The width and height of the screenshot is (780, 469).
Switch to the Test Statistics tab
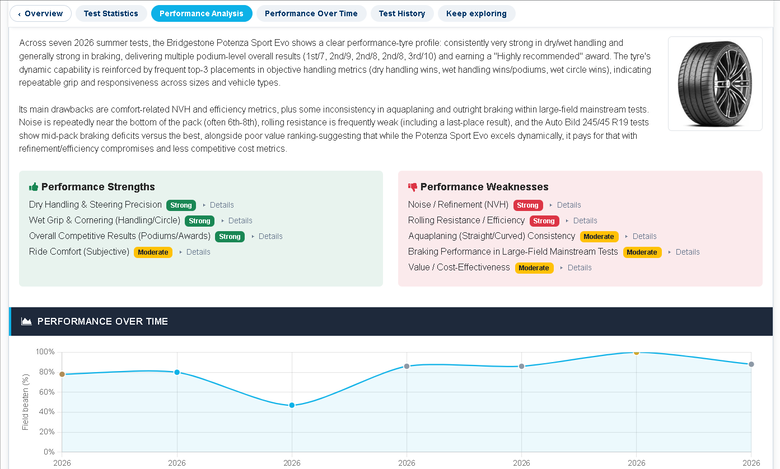pyautogui.click(x=111, y=13)
